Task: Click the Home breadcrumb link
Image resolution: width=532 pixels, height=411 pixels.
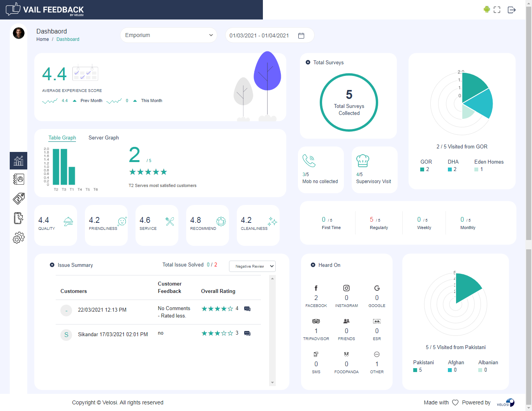Action: coord(42,39)
